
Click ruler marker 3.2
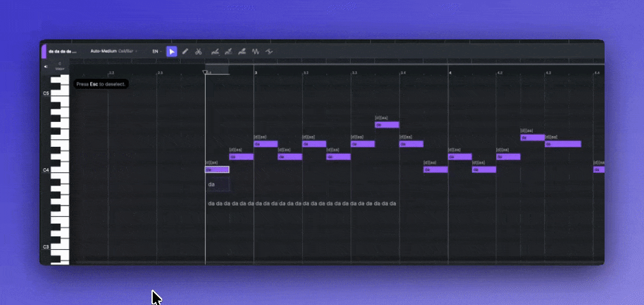tap(306, 73)
